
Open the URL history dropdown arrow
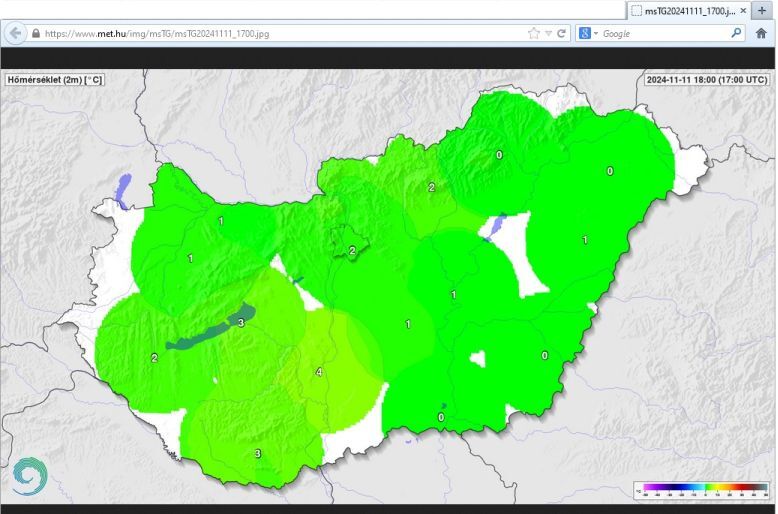tap(548, 33)
